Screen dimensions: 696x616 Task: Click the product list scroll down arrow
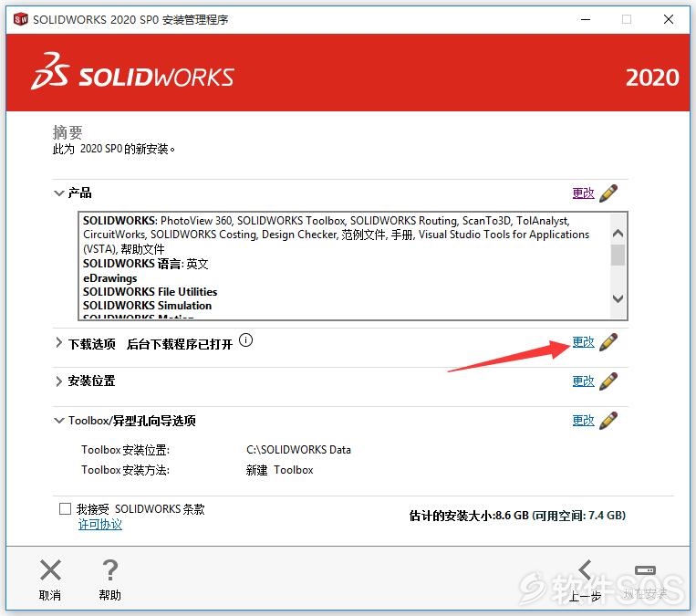(618, 298)
